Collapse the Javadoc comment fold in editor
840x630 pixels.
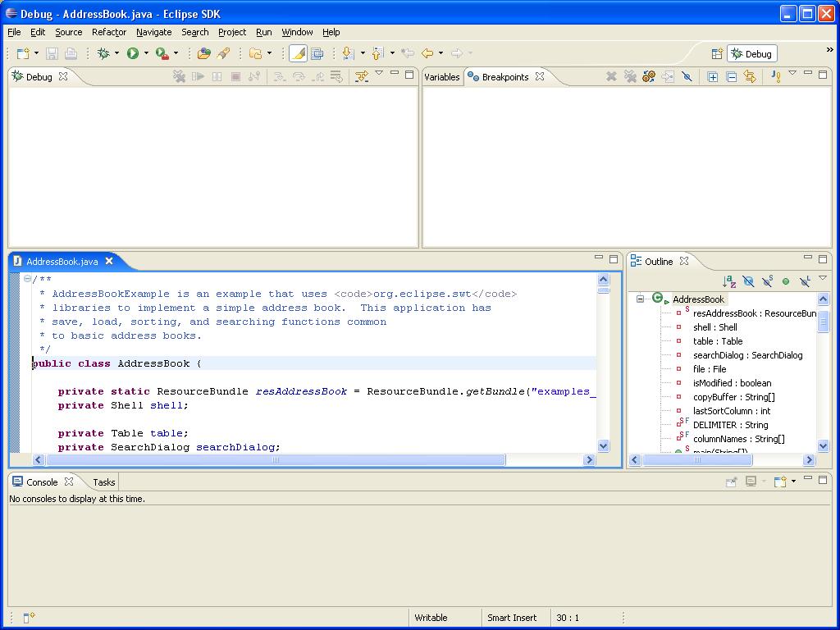click(x=27, y=279)
